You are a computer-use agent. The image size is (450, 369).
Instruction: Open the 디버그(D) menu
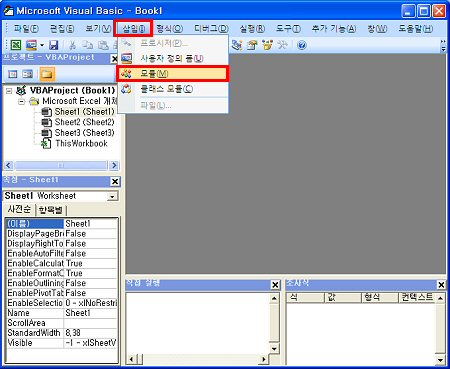click(211, 29)
